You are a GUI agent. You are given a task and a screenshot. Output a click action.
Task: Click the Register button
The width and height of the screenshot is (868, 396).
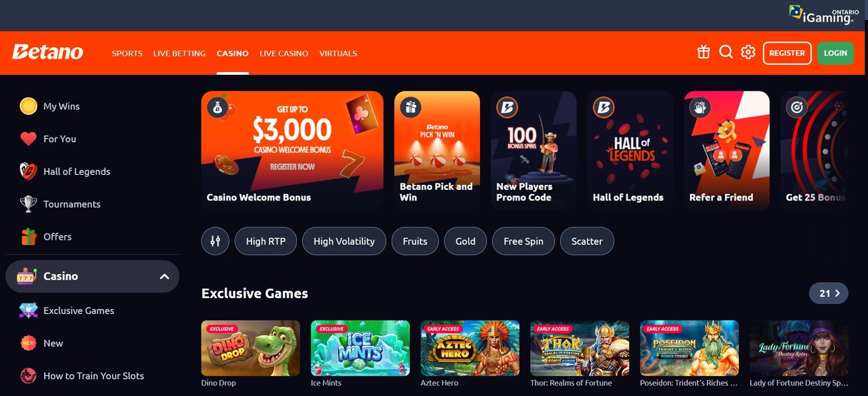787,53
